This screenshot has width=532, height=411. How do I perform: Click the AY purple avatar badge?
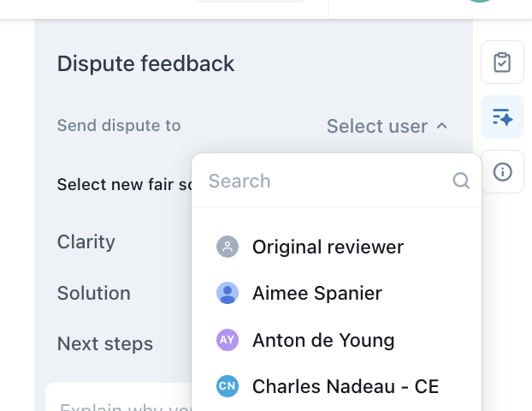coord(228,340)
